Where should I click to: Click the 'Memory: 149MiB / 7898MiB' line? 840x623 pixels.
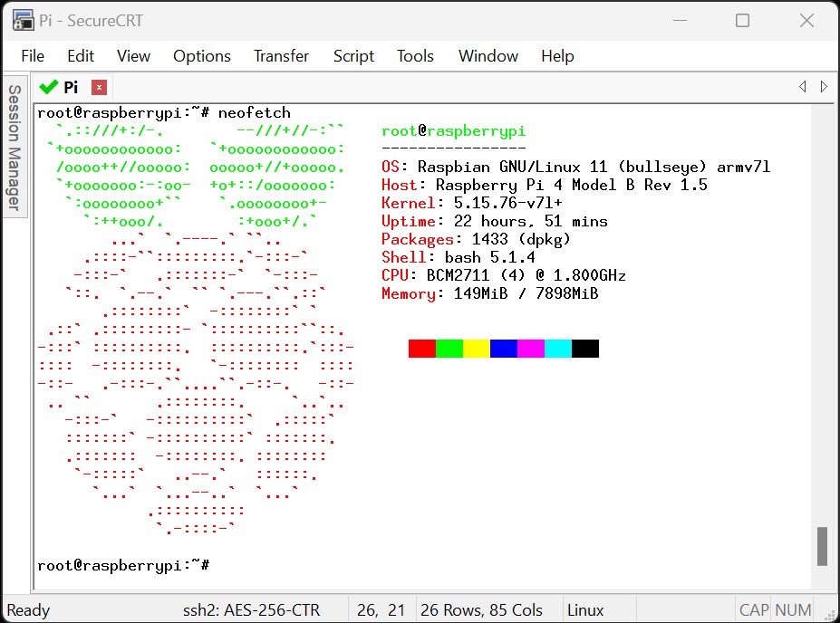tap(489, 293)
